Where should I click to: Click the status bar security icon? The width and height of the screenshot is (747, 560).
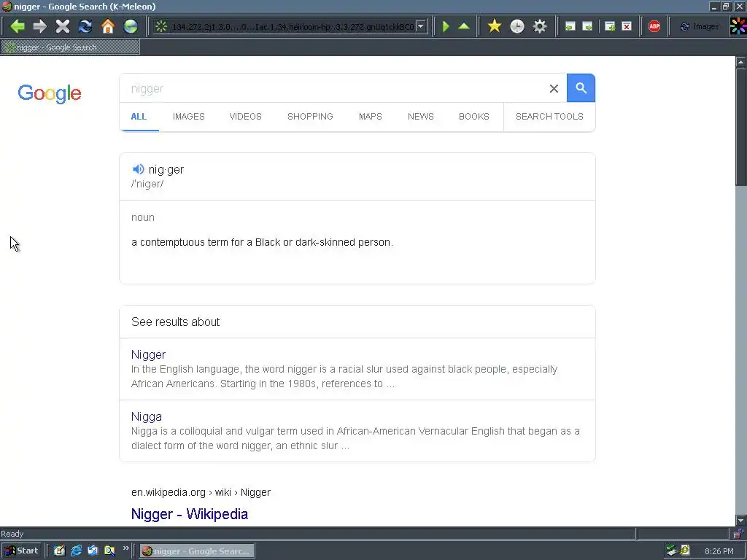pos(738,533)
